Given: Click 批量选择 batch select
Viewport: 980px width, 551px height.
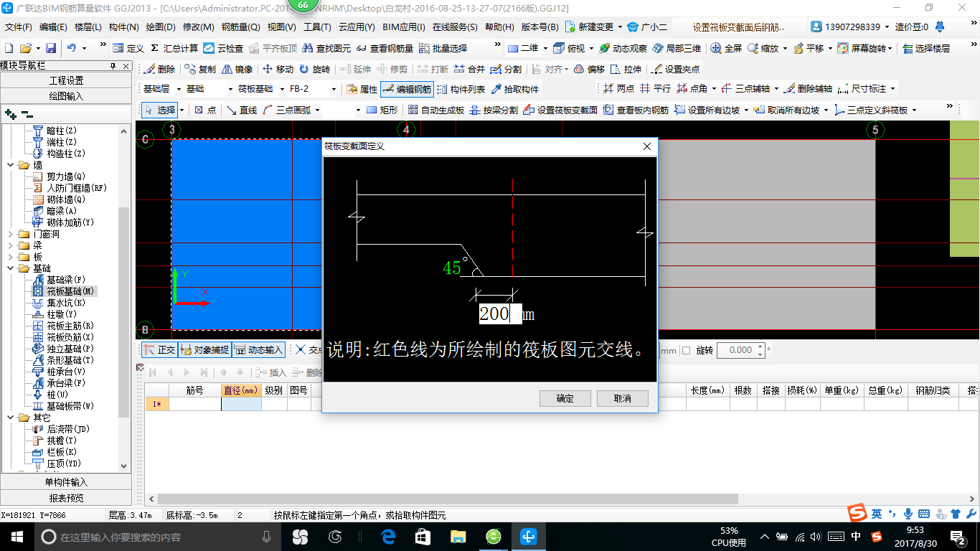Looking at the screenshot, I should pyautogui.click(x=443, y=48).
